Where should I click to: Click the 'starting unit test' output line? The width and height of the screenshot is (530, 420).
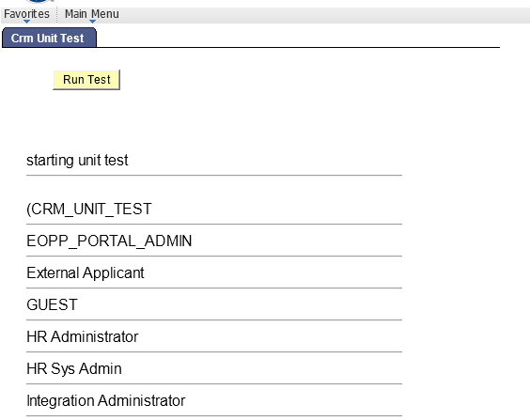(x=214, y=160)
